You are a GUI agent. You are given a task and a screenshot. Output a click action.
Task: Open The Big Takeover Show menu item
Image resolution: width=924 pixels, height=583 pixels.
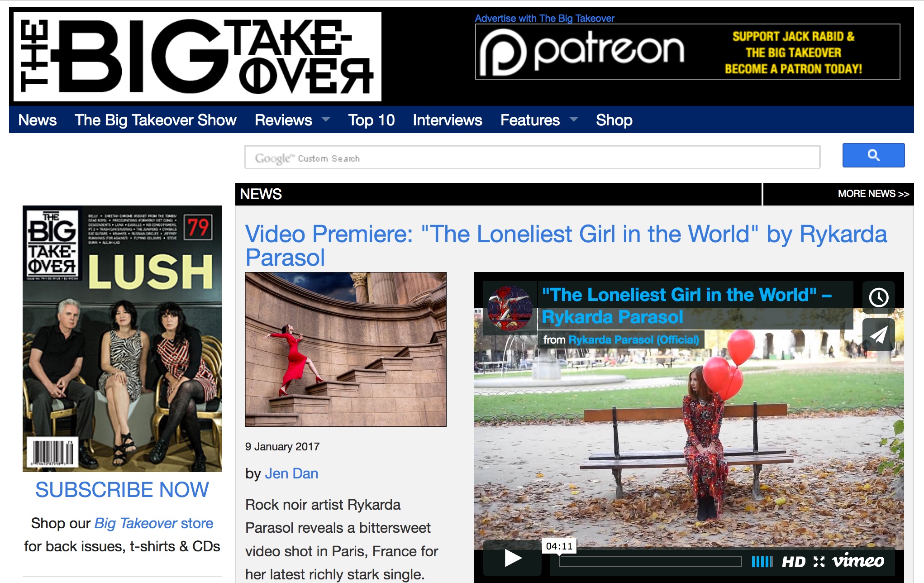[155, 120]
